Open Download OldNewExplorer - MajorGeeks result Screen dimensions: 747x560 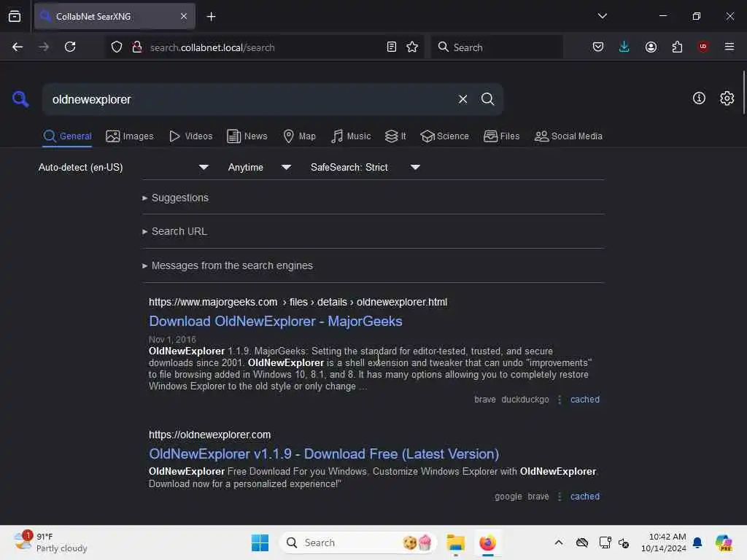point(275,322)
